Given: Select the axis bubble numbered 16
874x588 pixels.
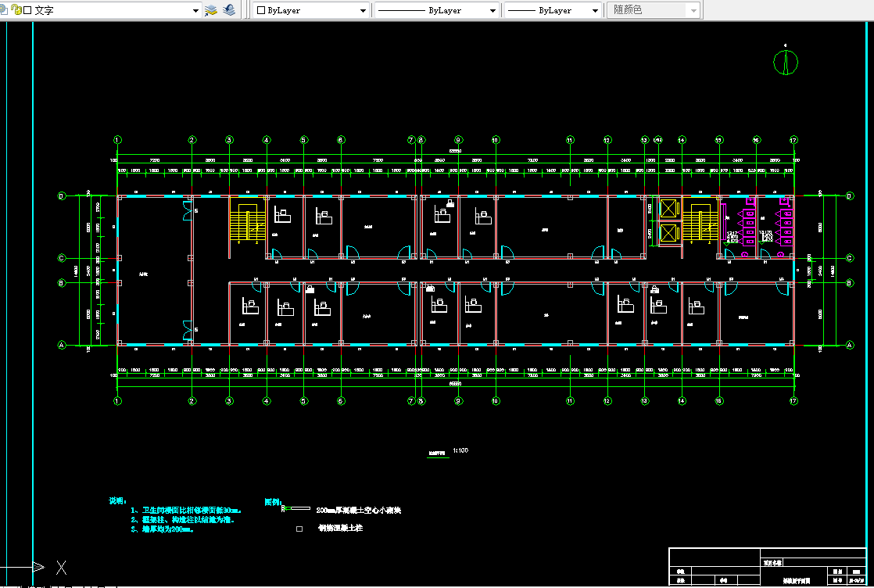Looking at the screenshot, I should 757,140.
